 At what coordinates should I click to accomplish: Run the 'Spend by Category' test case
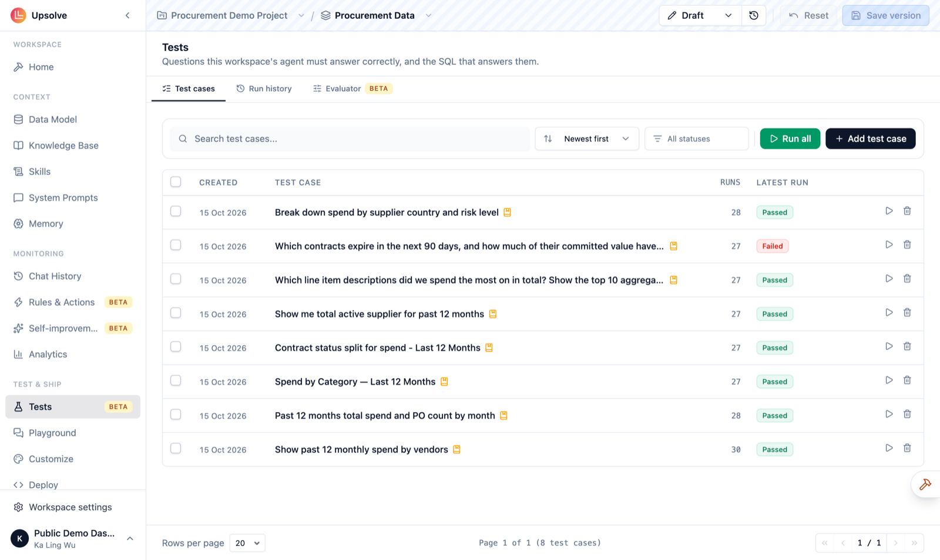point(889,380)
